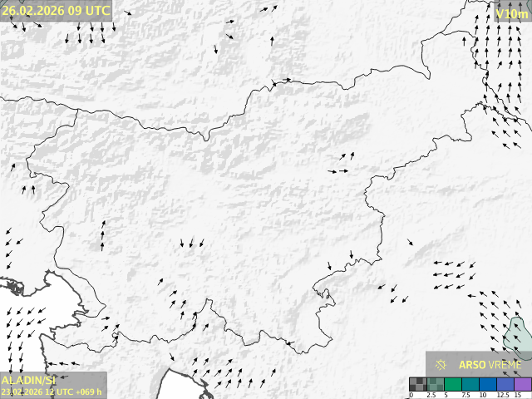Click the legend value label 7.5

[x=464, y=395]
